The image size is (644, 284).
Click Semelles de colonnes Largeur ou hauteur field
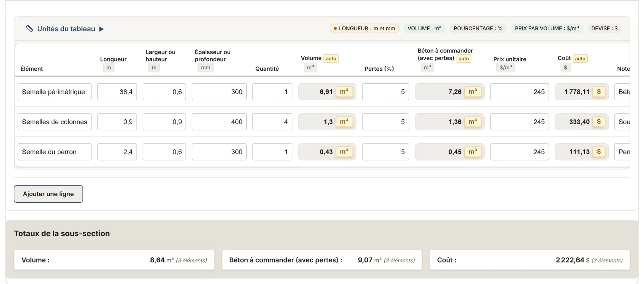[x=164, y=122]
